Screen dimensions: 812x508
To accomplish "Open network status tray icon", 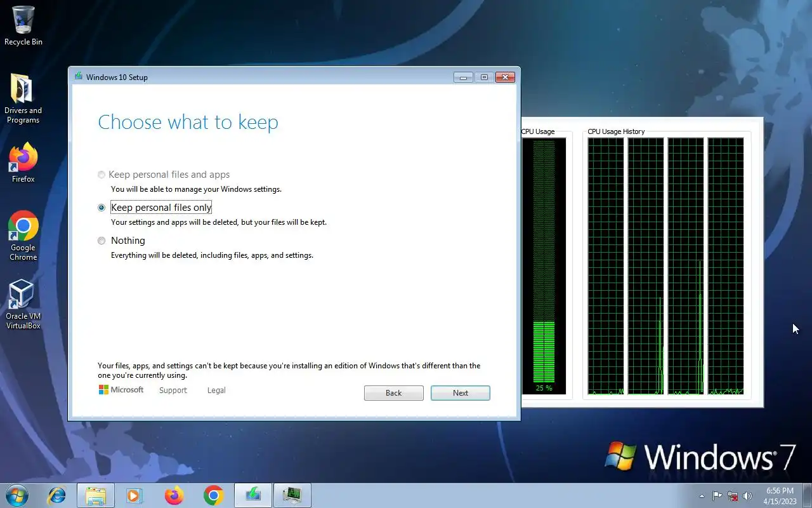I will [x=733, y=496].
